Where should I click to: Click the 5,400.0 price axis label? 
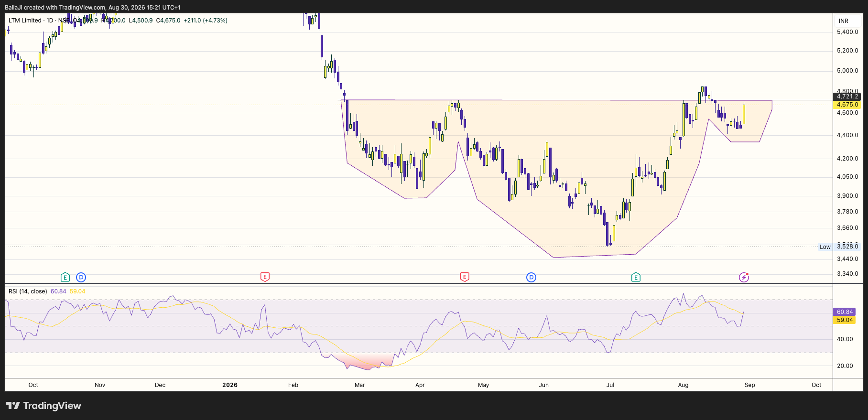coord(847,32)
